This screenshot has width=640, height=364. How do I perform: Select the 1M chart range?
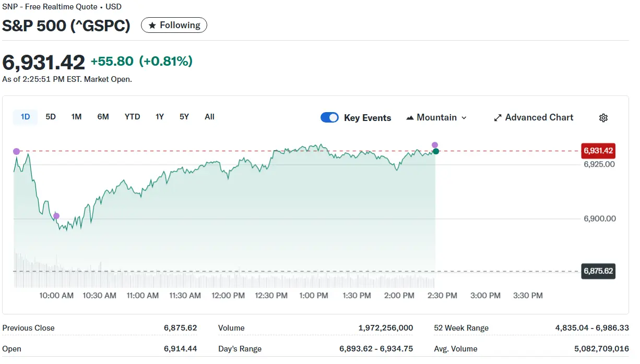pos(76,117)
